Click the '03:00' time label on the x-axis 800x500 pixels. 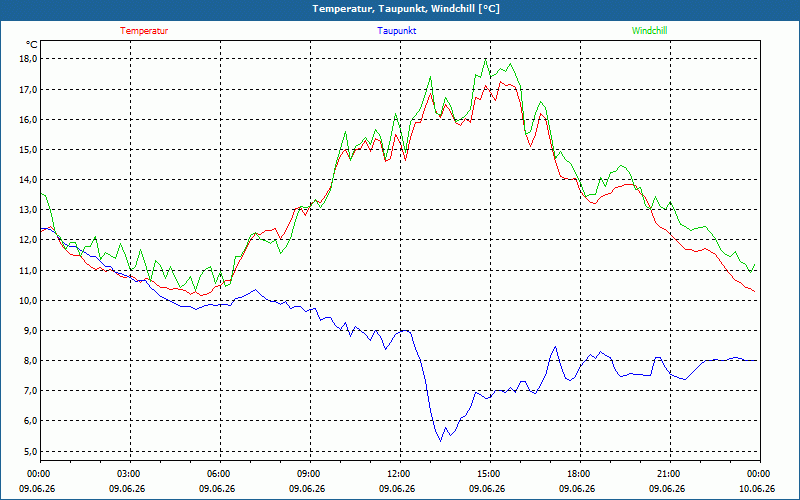pyautogui.click(x=127, y=474)
